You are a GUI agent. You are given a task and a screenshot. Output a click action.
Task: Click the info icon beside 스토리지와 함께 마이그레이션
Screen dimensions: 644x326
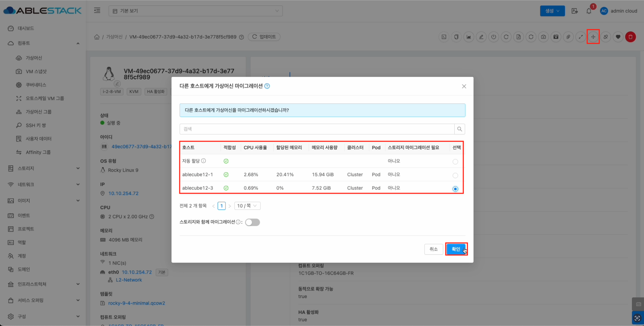[x=238, y=222]
